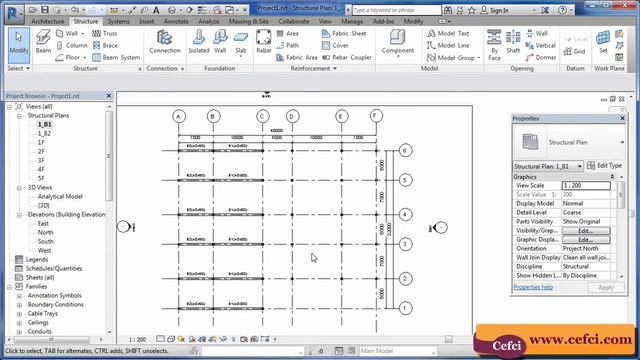Click Edit for Graphic Display options

pyautogui.click(x=586, y=240)
